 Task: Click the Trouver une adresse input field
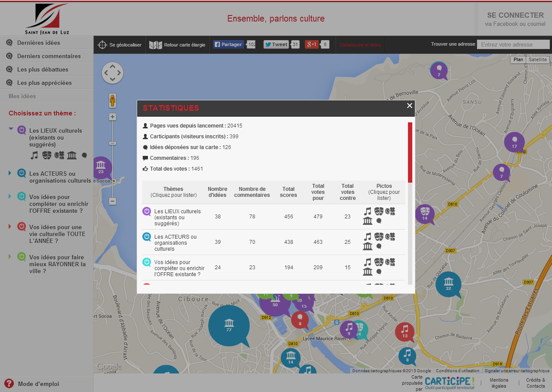(x=513, y=44)
